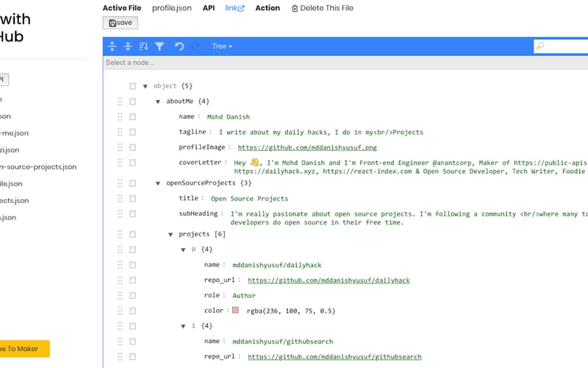
Task: Click Delete This File action
Action: pos(323,8)
